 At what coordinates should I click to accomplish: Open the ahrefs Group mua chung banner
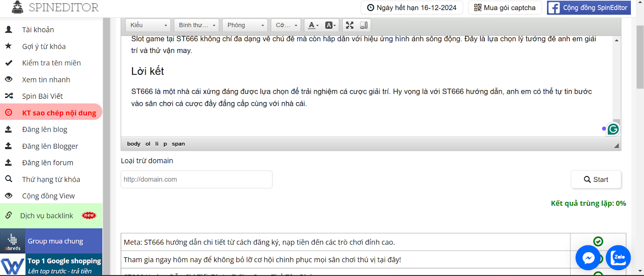click(x=51, y=241)
